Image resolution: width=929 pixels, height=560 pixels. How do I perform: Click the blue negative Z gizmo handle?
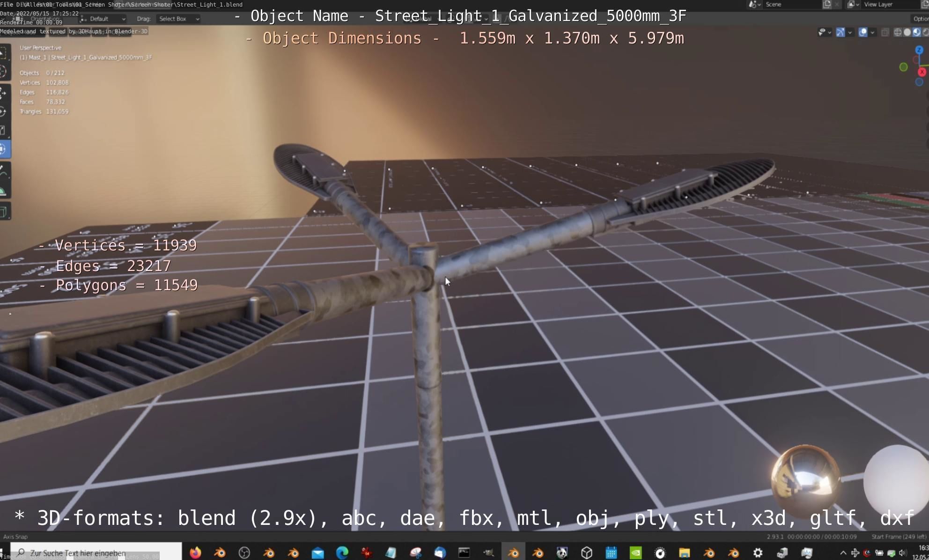tap(919, 82)
